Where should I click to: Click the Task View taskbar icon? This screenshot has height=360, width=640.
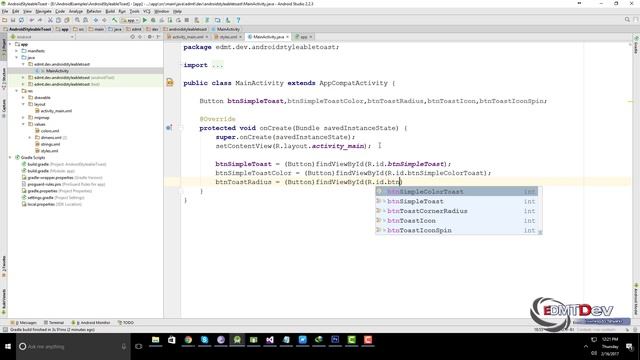click(x=139, y=347)
